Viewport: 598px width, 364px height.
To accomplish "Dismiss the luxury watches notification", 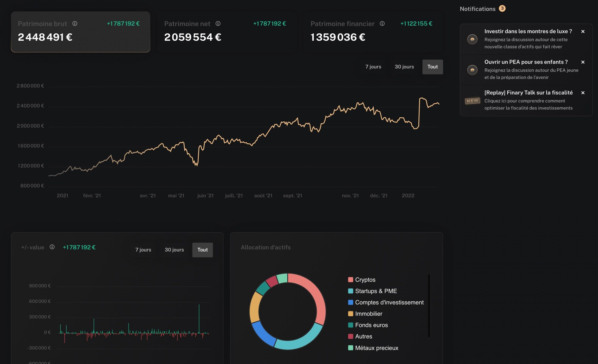I will pyautogui.click(x=583, y=32).
